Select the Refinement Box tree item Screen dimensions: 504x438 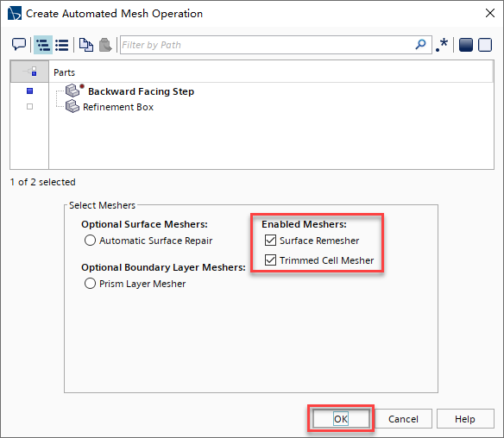coord(118,107)
